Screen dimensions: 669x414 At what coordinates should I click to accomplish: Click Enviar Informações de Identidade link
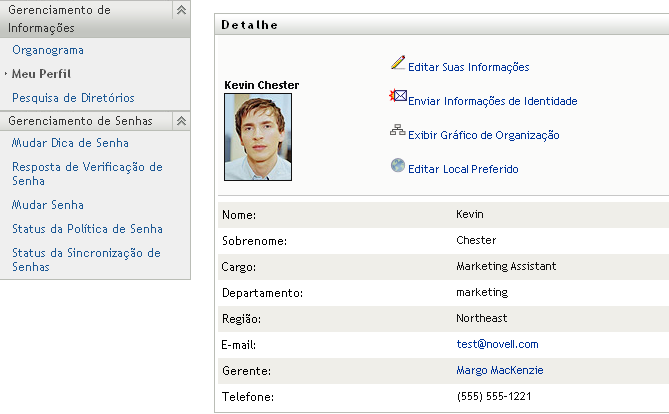point(492,101)
